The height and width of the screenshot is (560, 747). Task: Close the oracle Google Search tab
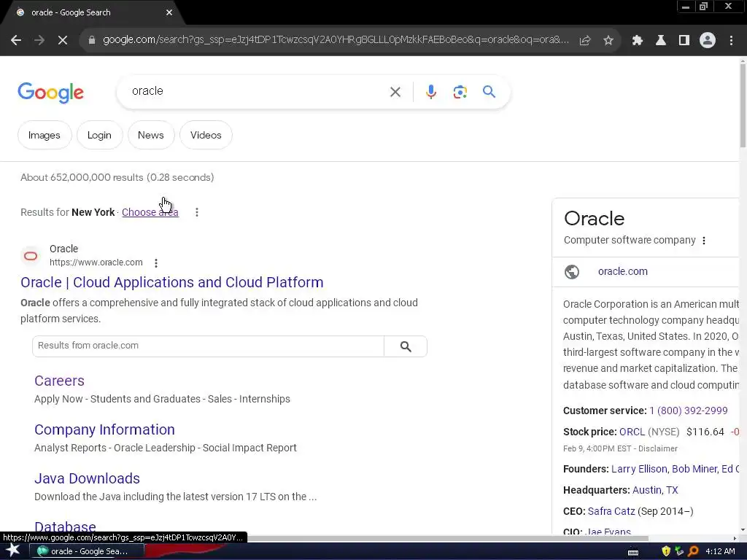(x=169, y=12)
